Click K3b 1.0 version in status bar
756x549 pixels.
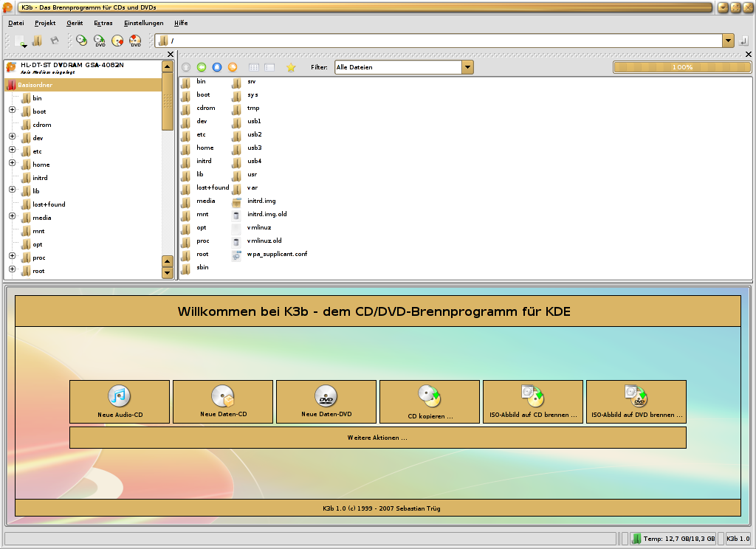tap(738, 539)
